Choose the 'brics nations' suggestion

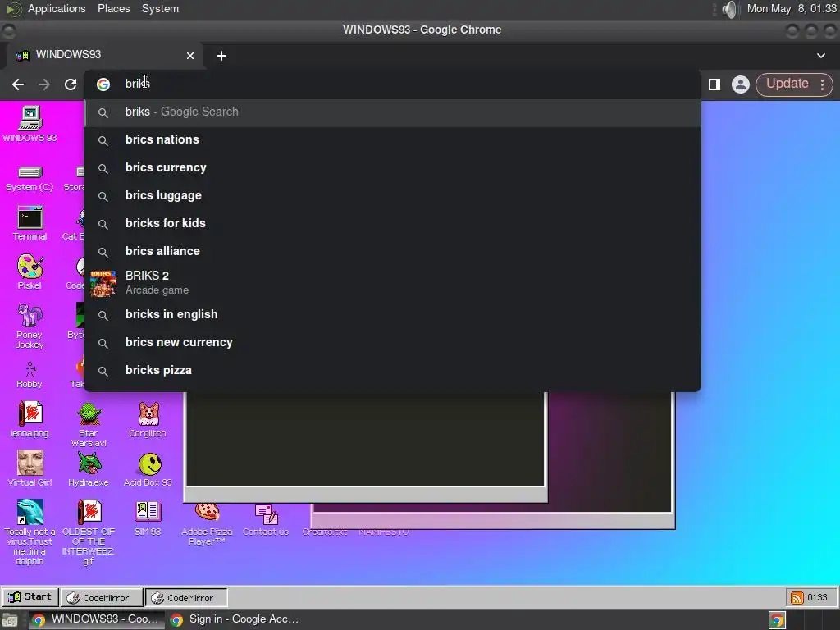click(392, 139)
